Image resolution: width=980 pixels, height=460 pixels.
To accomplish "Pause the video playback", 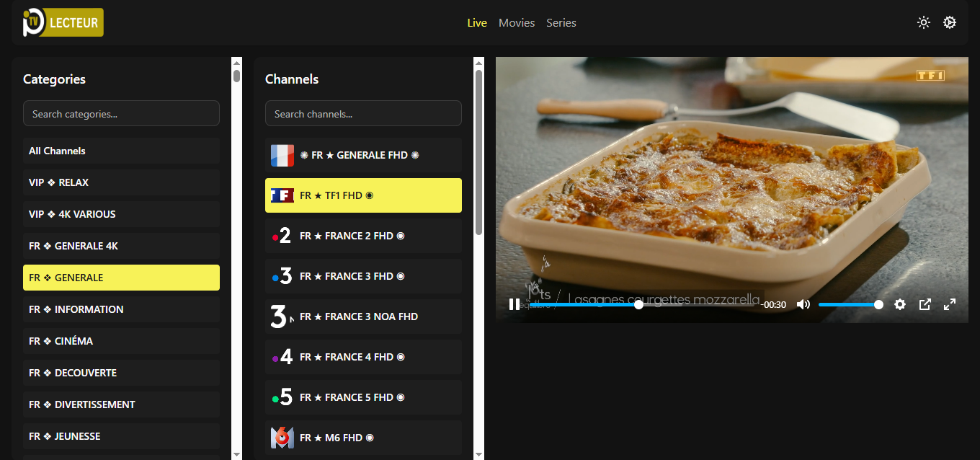I will click(x=514, y=304).
